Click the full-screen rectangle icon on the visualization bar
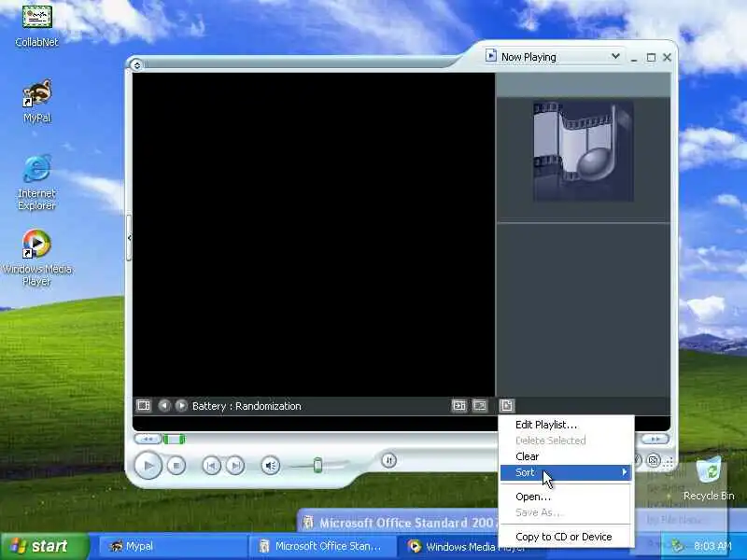 [480, 406]
